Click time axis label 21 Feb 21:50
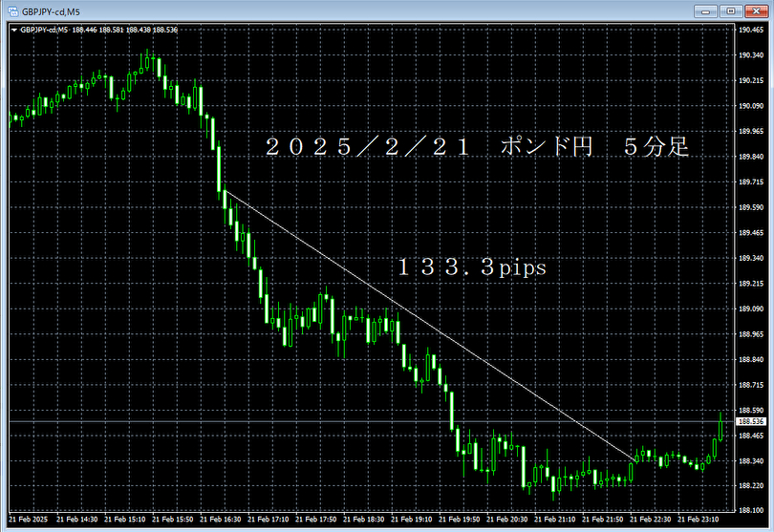 pos(603,520)
